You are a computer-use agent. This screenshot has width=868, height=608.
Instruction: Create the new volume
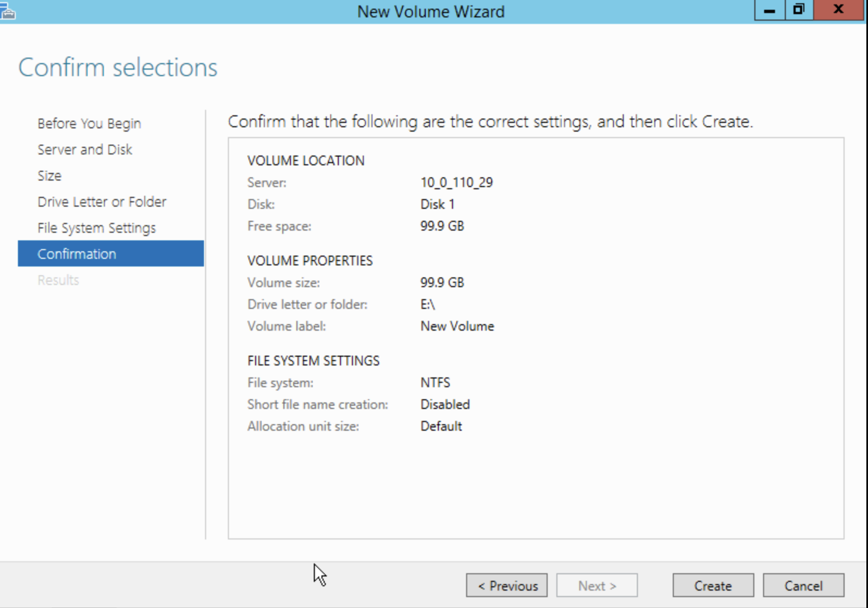click(x=712, y=586)
